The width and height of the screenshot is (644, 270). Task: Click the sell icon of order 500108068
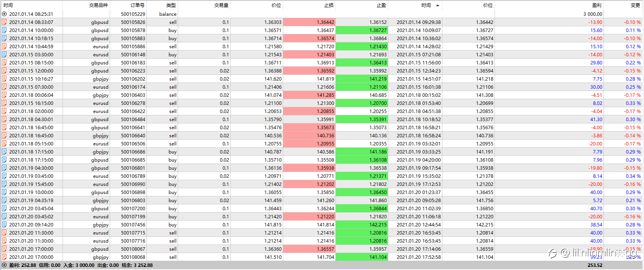click(x=4, y=257)
